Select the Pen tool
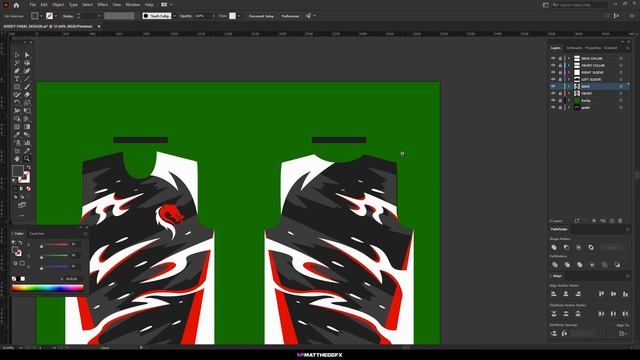Image resolution: width=640 pixels, height=360 pixels. point(17,71)
